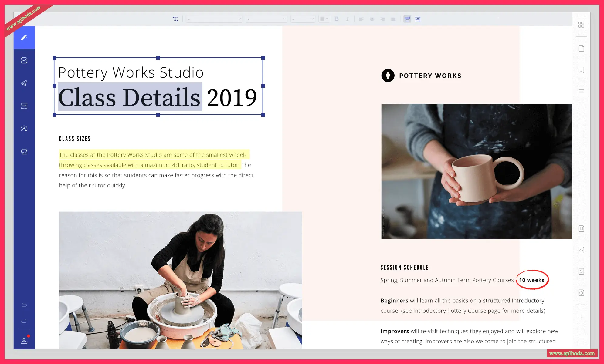This screenshot has height=364, width=604.
Task: Open the bookmarks panel icon
Action: 581,70
